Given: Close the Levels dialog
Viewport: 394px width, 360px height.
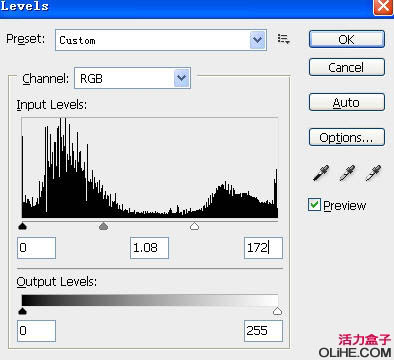Looking at the screenshot, I should click(x=383, y=7).
